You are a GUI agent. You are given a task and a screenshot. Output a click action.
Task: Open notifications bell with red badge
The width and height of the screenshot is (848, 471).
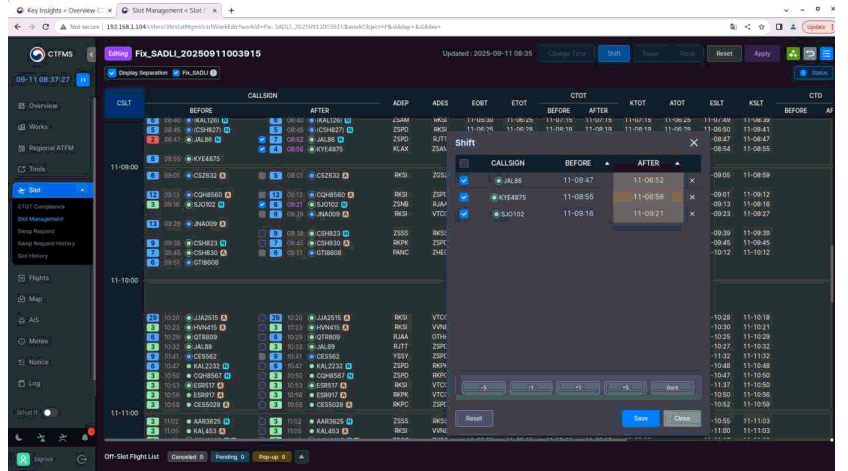(85, 436)
